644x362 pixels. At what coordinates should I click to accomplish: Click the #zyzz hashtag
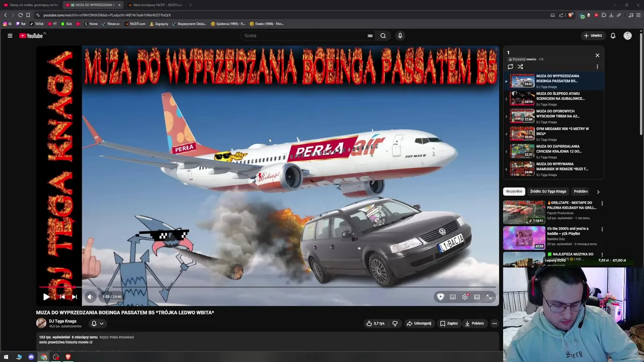point(104,337)
